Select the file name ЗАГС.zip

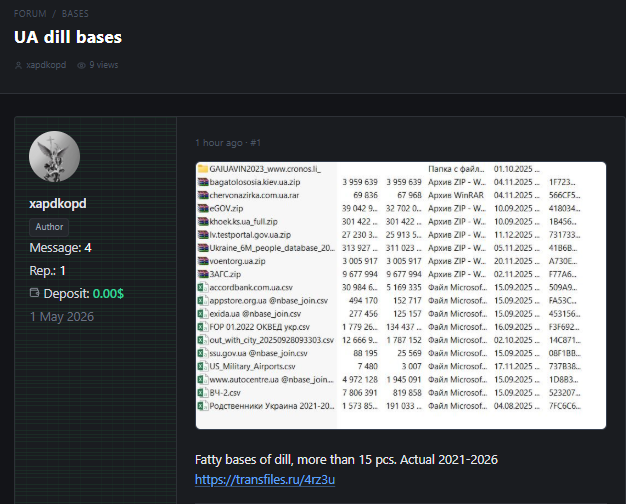point(225,274)
